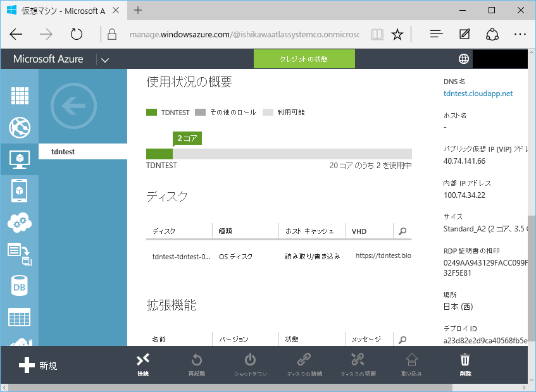The height and width of the screenshot is (392, 536).
Task: Click the public IP value 40.74.141.66
Action: [x=464, y=161]
